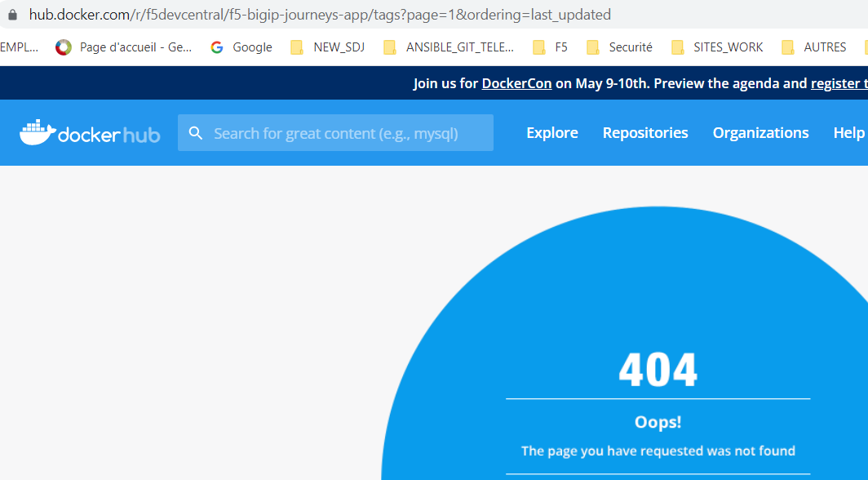Click the Page d'accueil bookmark favicon
The height and width of the screenshot is (480, 868).
(63, 47)
